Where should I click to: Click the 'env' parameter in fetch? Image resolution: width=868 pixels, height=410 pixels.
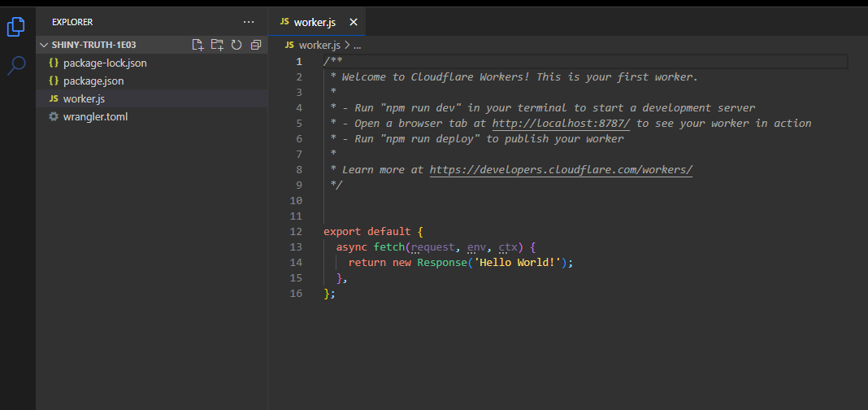click(x=476, y=246)
